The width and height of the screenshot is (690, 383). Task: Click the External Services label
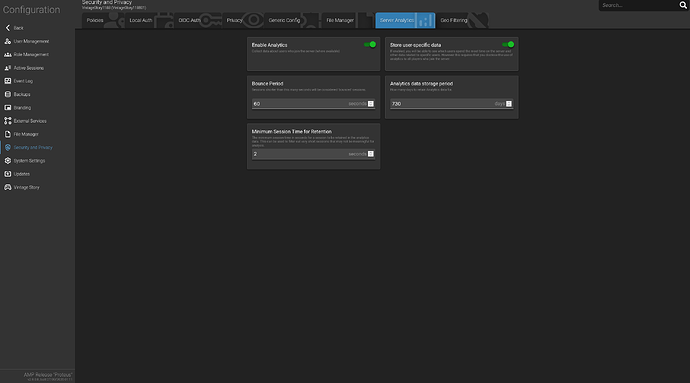pos(30,121)
